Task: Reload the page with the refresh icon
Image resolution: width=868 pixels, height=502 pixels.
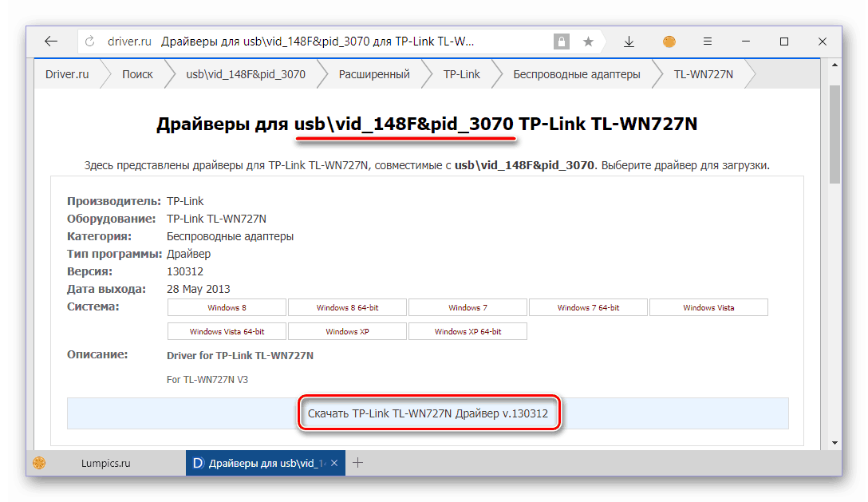Action: [x=89, y=42]
